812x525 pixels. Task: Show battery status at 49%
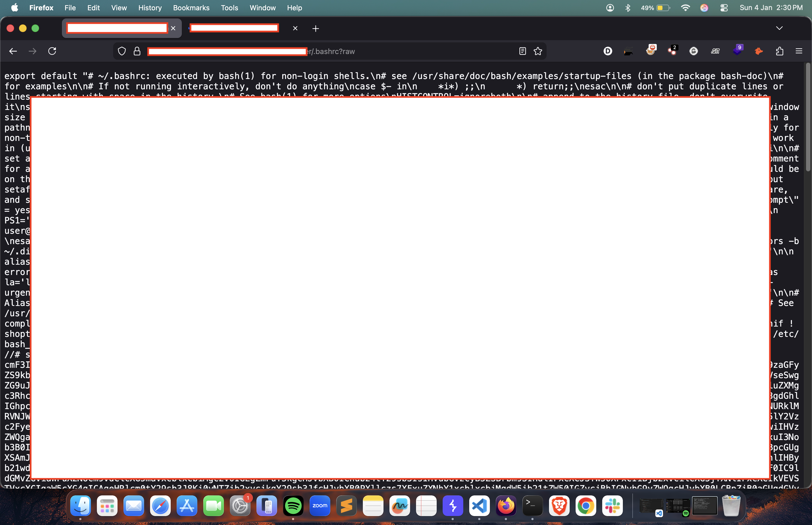tap(655, 8)
